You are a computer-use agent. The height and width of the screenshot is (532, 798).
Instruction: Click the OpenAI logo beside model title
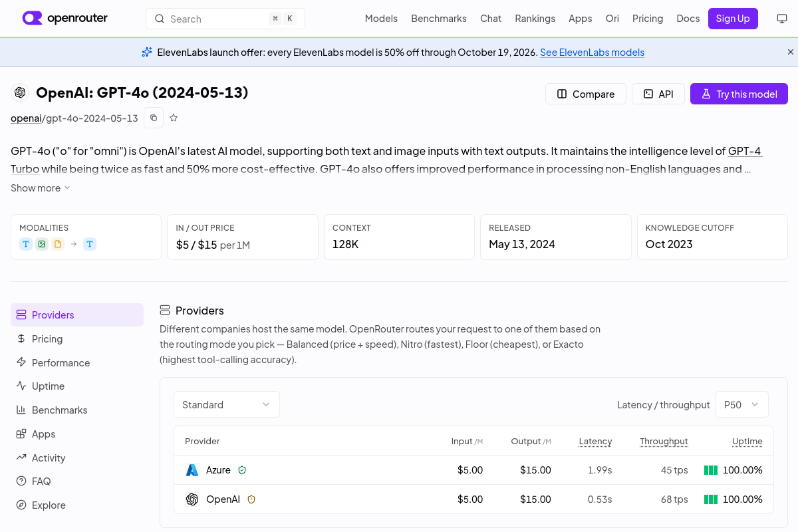pyautogui.click(x=20, y=92)
